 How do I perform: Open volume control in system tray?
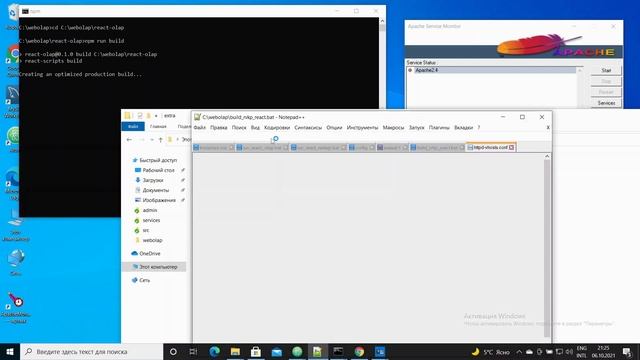point(569,352)
